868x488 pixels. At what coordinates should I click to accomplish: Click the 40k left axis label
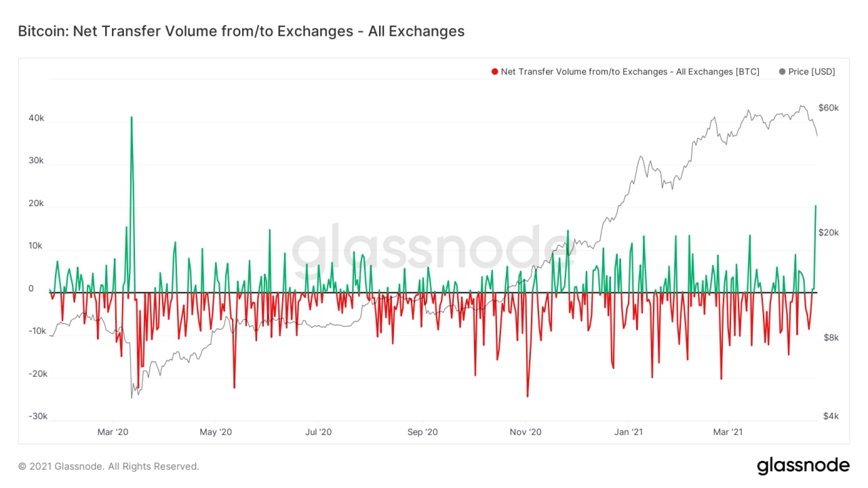[36, 118]
